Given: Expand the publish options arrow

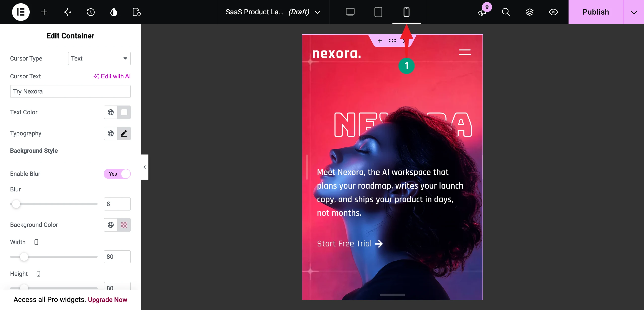Looking at the screenshot, I should pos(634,12).
